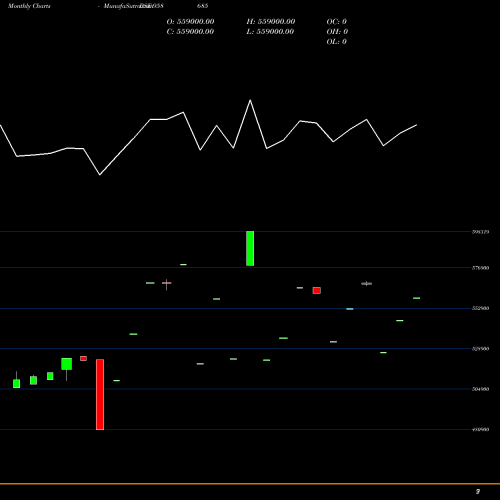Click the "OC: 0" readout
Image resolution: width=500 pixels, height=500 pixels.
click(337, 22)
